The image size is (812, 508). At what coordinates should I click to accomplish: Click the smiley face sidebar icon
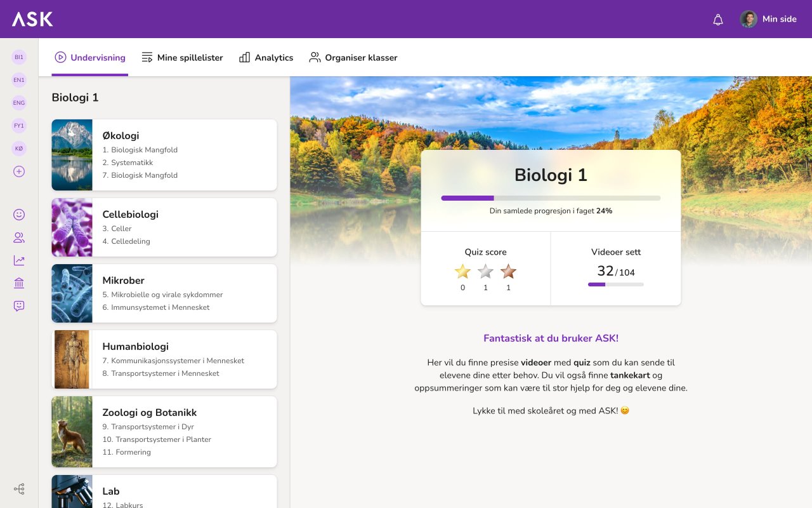[19, 215]
